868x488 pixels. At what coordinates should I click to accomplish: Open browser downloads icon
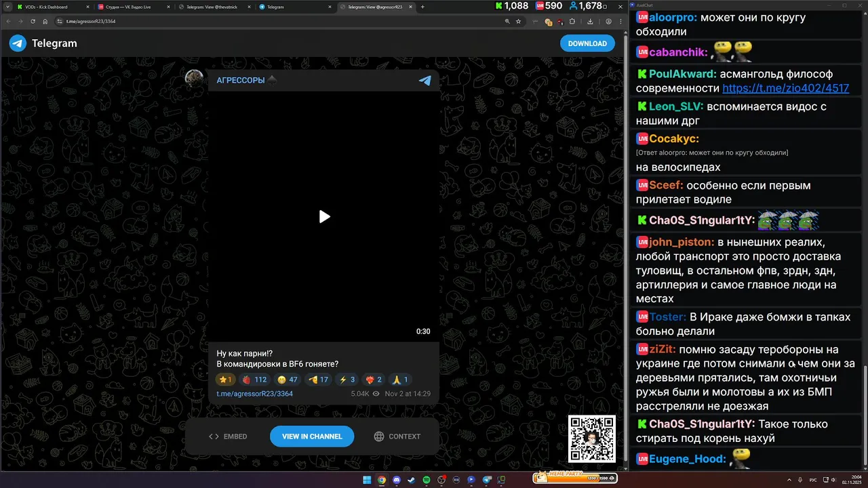pos(591,22)
